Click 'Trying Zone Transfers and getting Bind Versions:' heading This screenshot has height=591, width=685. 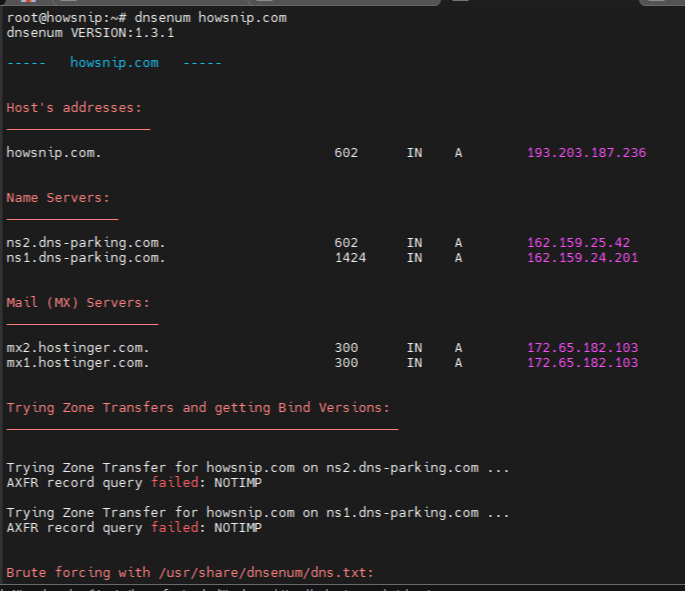[198, 408]
